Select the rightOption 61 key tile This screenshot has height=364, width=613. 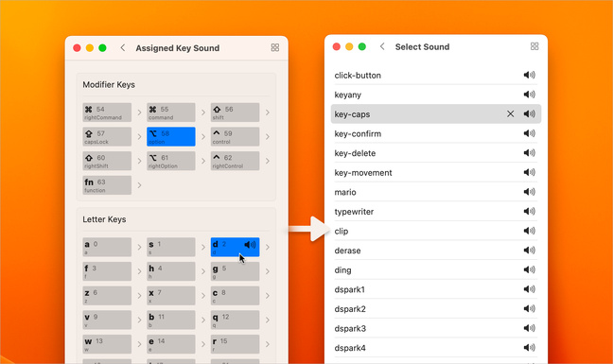(x=171, y=161)
